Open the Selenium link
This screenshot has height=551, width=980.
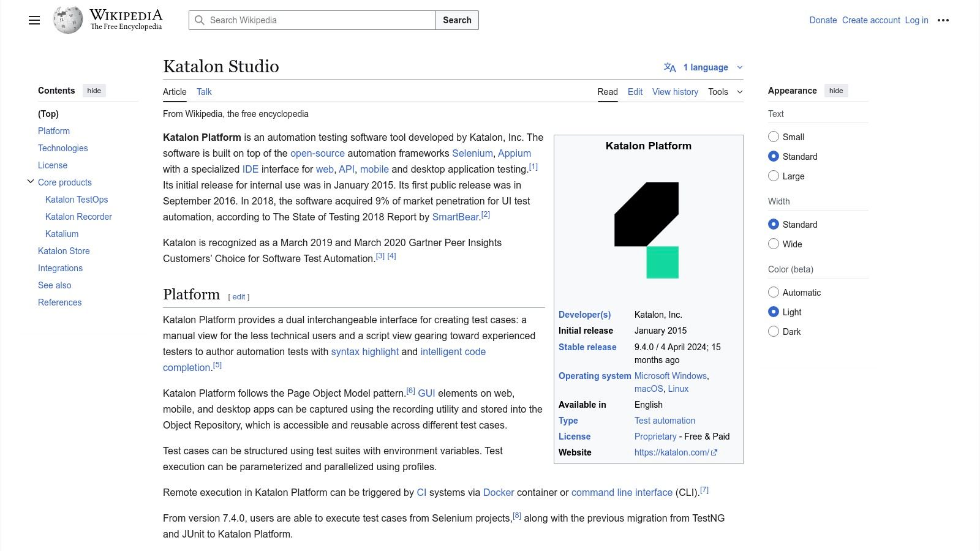[x=472, y=153]
